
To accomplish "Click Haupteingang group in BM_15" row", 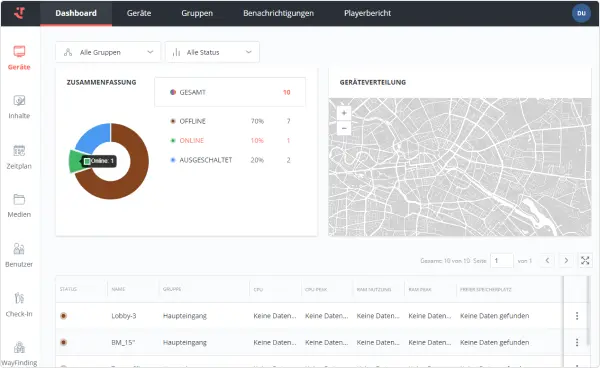I will click(185, 342).
